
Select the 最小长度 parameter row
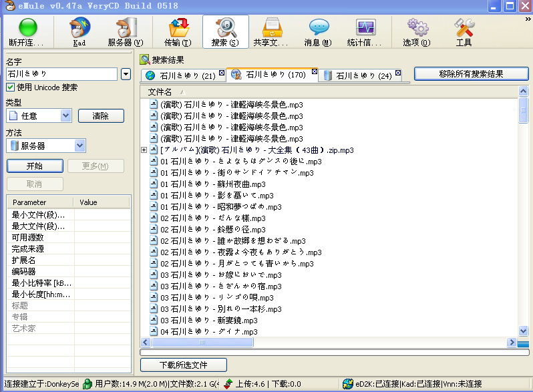[68, 294]
